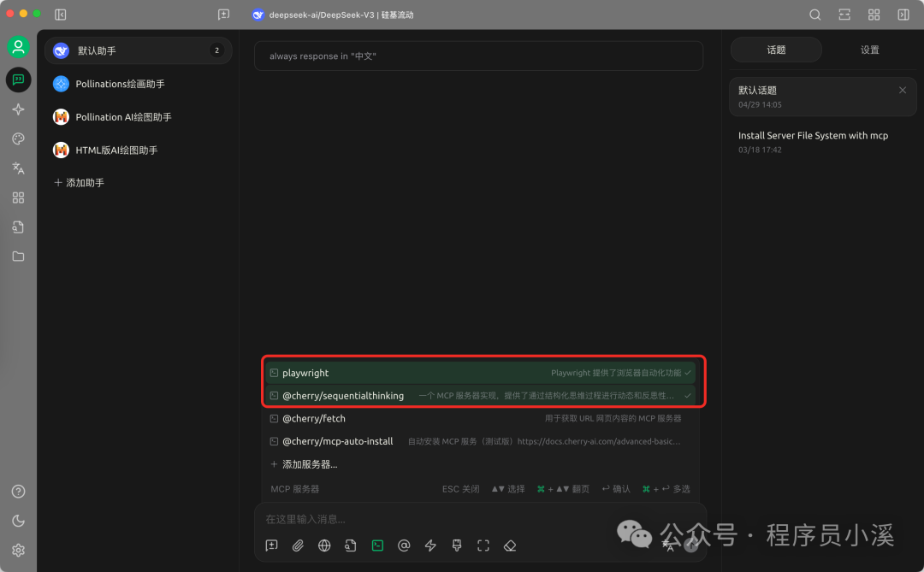This screenshot has width=924, height=572.
Task: Toggle narrow mode icon in title bar
Action: [844, 15]
